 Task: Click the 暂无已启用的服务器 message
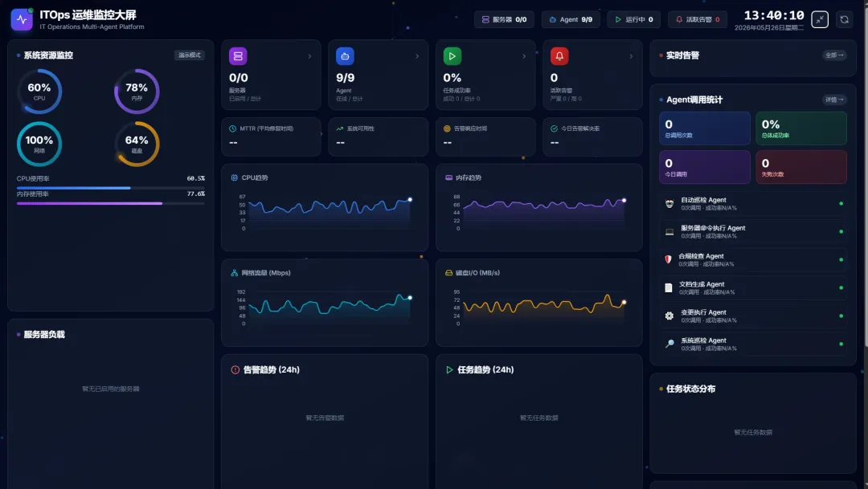pyautogui.click(x=111, y=389)
